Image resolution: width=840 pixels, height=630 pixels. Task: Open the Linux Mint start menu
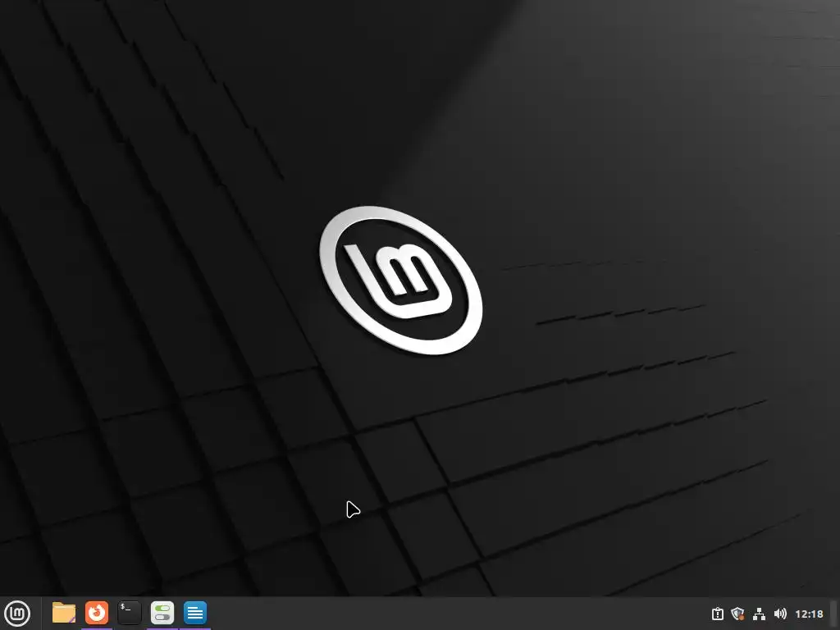16,614
